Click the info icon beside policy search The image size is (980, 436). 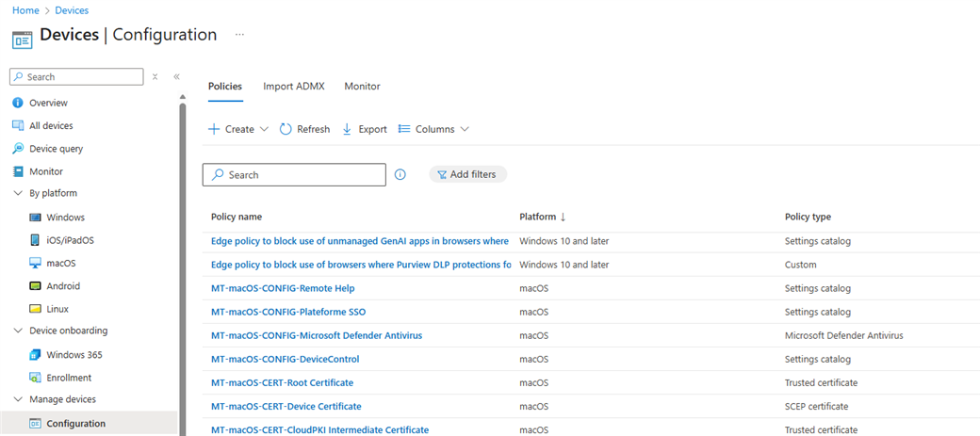coord(400,174)
